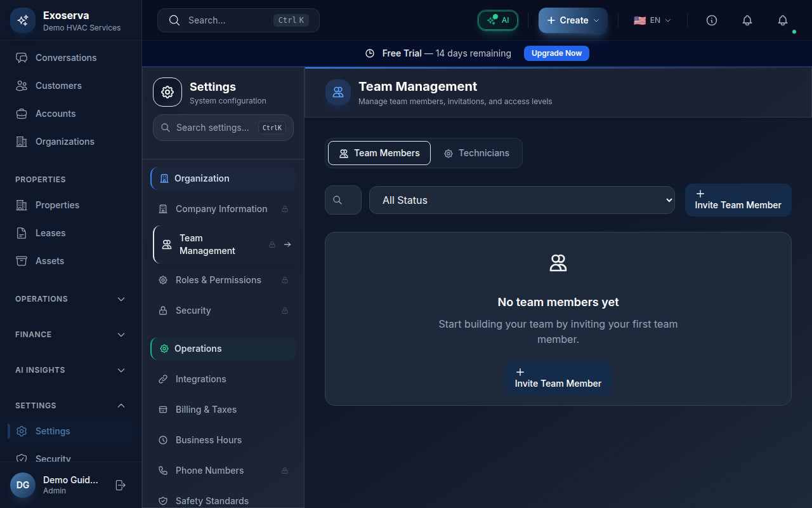Open the Conversations page
This screenshot has height=508, width=812.
point(66,58)
